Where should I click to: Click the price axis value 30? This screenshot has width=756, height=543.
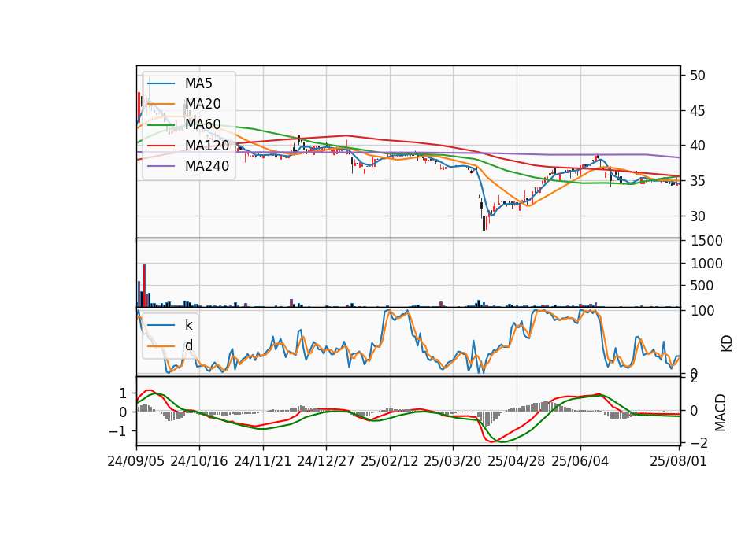pyautogui.click(x=697, y=216)
